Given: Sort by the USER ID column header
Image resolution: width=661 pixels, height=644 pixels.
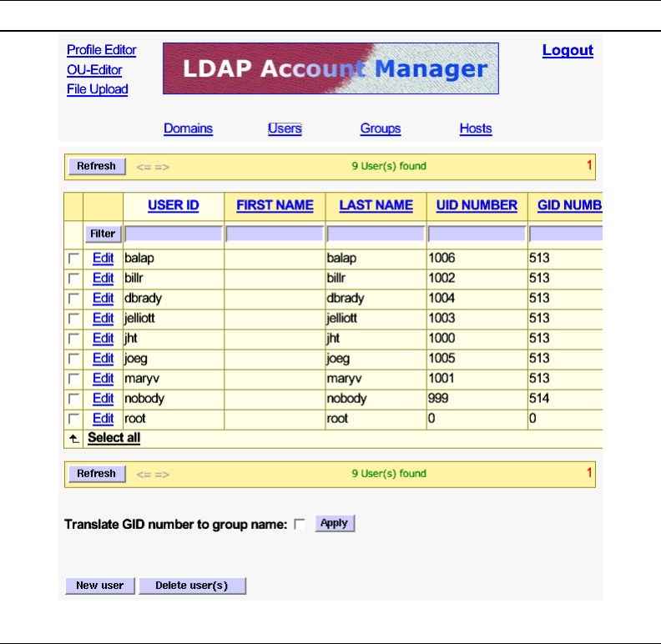Looking at the screenshot, I should [174, 205].
